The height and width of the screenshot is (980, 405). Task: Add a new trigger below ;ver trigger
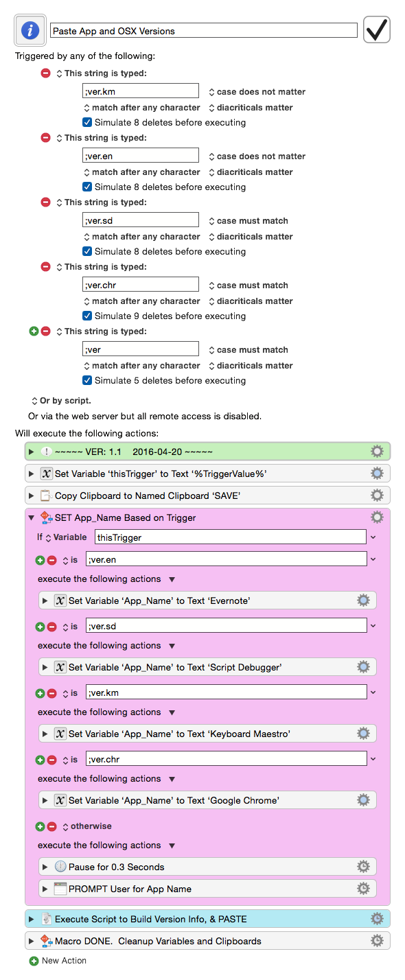(34, 331)
